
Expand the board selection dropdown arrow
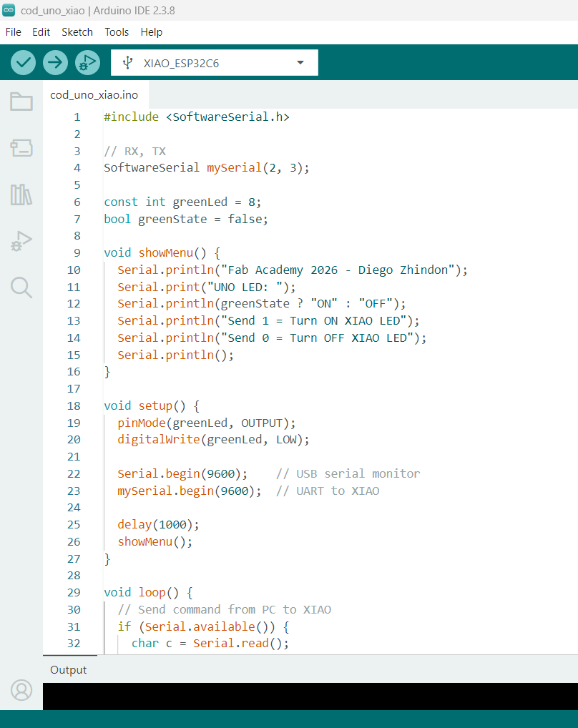point(300,62)
